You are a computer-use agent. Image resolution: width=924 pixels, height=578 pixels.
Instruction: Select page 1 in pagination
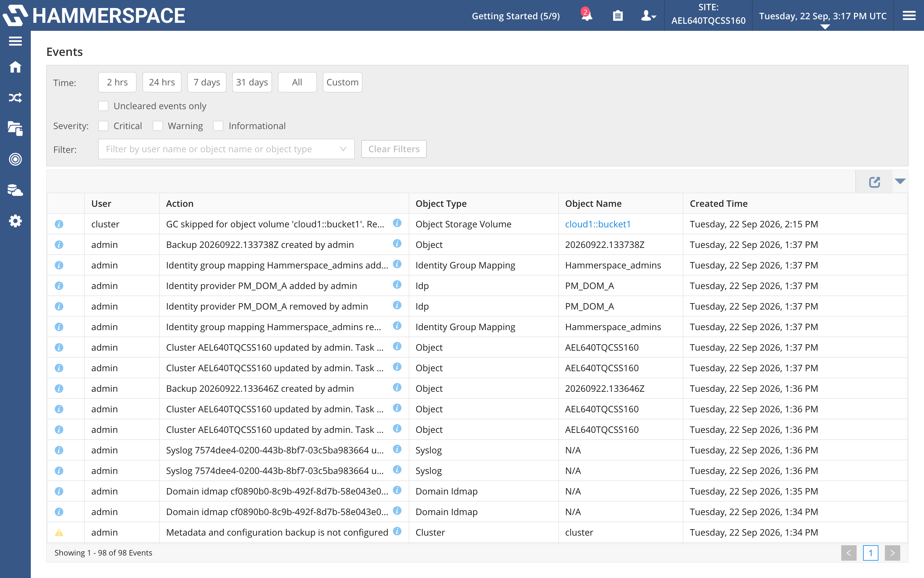click(870, 553)
